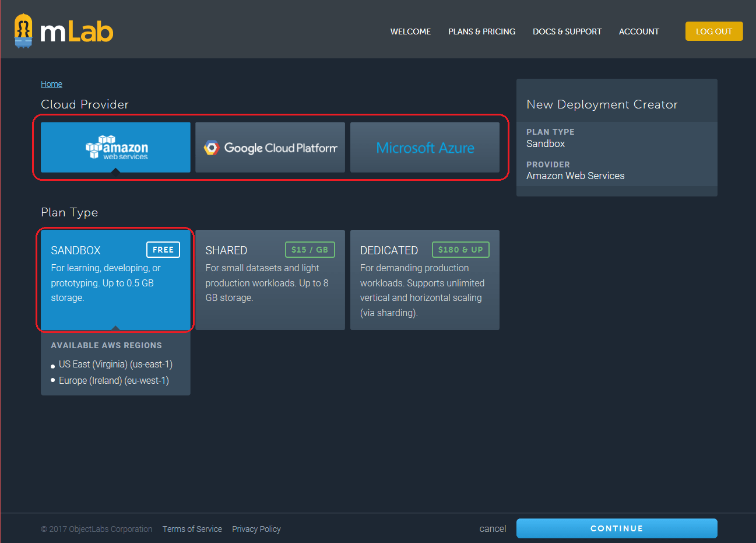Select the Shared plan type card
Screen dimensions: 756x543
(270, 280)
